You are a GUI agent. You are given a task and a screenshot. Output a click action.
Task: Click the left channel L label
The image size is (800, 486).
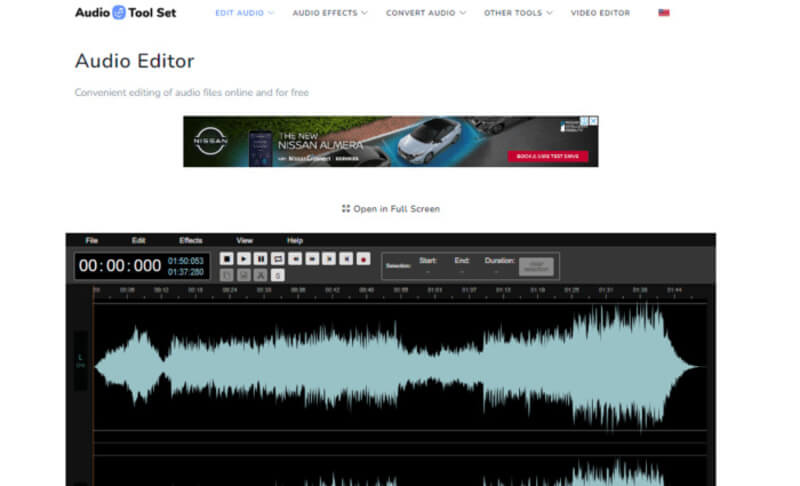pyautogui.click(x=81, y=357)
